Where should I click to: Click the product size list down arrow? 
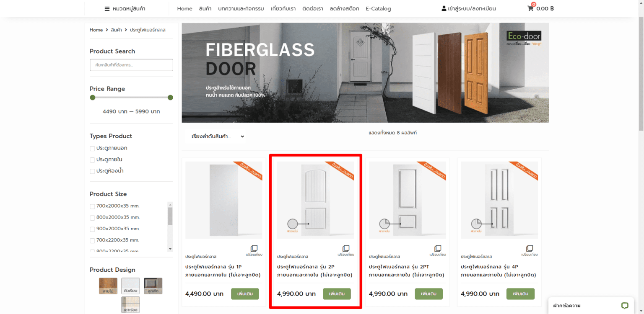[170, 249]
